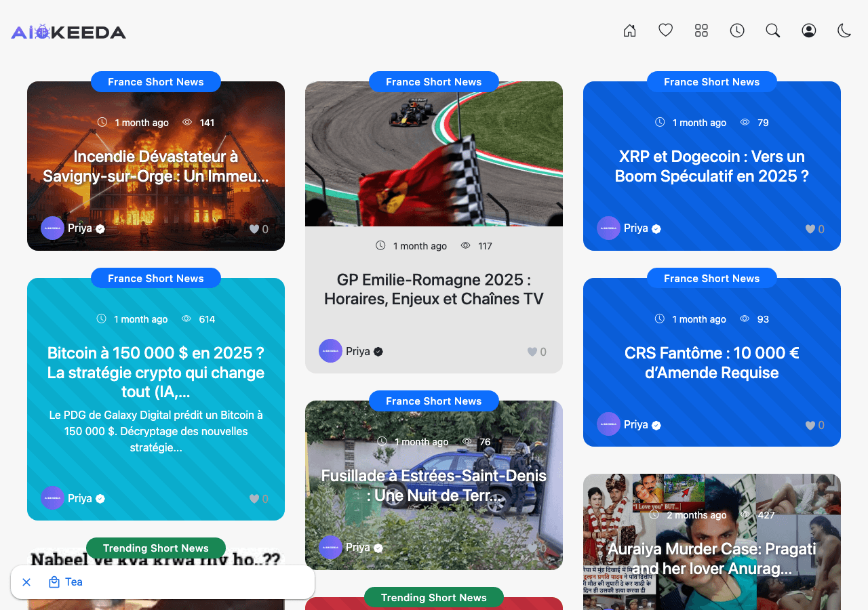
Task: Like the Bitcoin à 150 000 $ article heart
Action: (254, 499)
